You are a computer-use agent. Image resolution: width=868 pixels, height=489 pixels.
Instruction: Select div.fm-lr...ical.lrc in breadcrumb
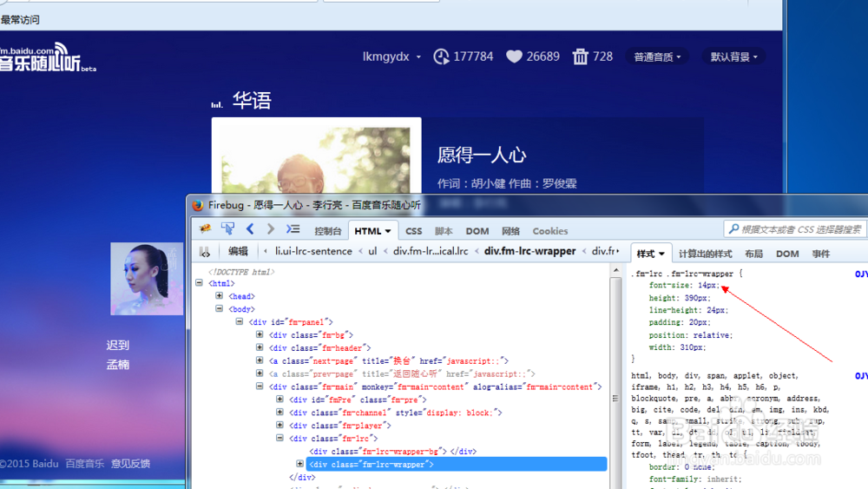pos(431,251)
